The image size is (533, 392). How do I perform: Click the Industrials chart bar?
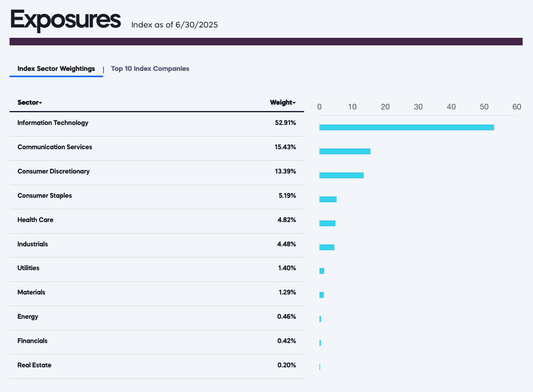pos(326,248)
